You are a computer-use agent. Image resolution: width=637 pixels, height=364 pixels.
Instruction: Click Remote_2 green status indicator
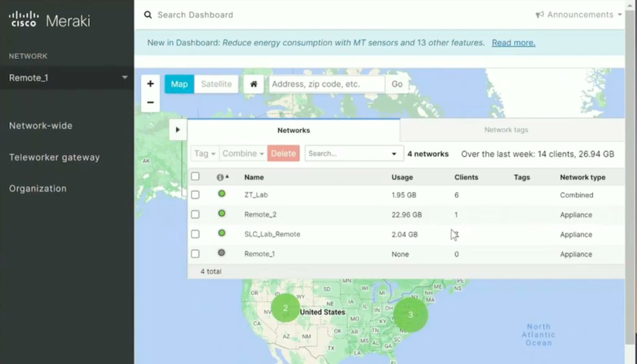[222, 213]
